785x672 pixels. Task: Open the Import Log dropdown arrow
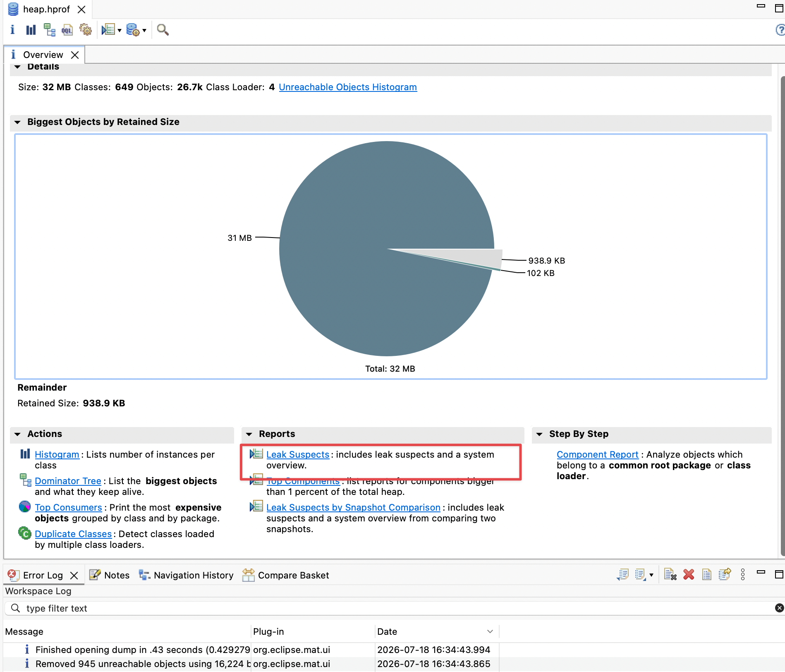click(651, 575)
